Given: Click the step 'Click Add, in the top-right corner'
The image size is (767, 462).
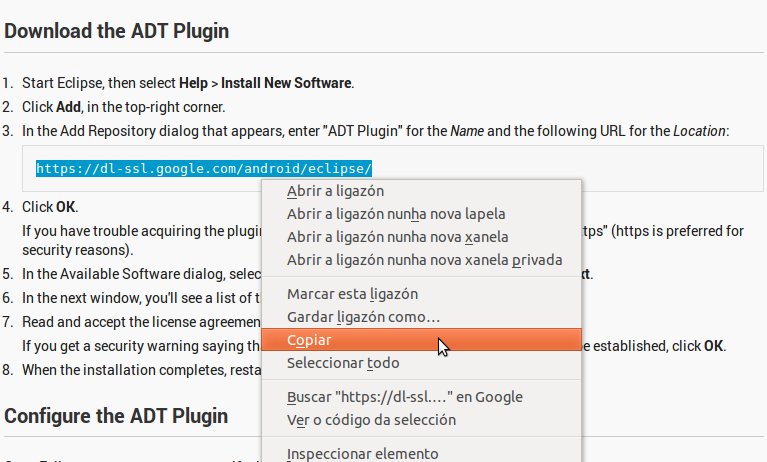Looking at the screenshot, I should click(124, 107).
